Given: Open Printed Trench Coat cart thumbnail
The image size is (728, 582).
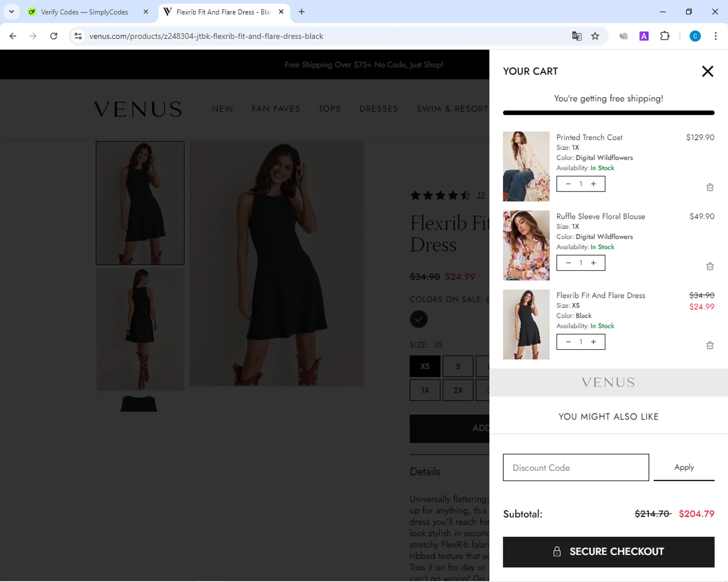Looking at the screenshot, I should [x=526, y=166].
